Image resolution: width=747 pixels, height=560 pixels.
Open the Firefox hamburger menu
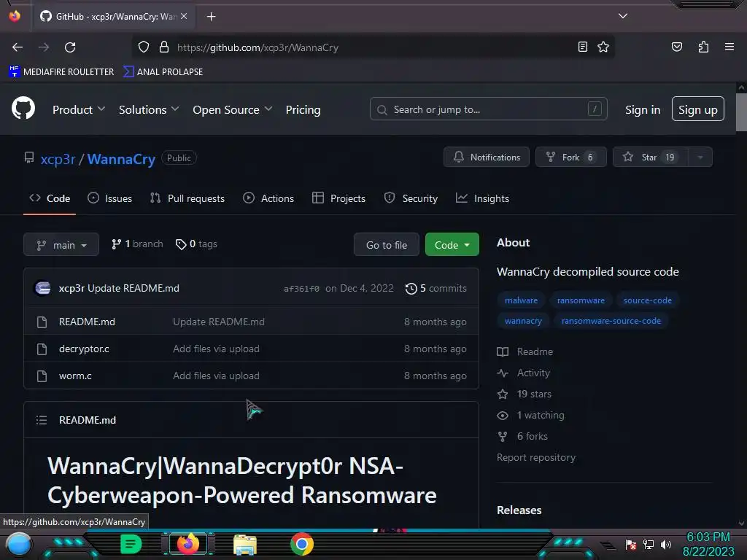click(x=729, y=47)
